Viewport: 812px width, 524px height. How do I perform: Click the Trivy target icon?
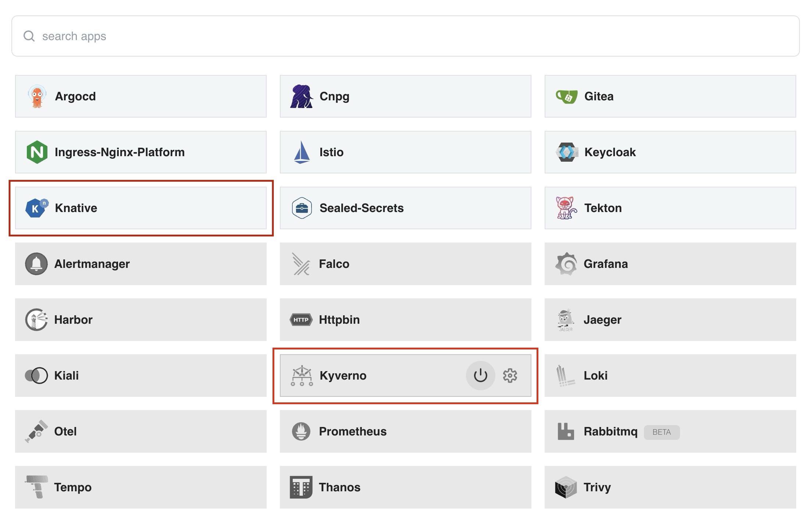(x=565, y=487)
